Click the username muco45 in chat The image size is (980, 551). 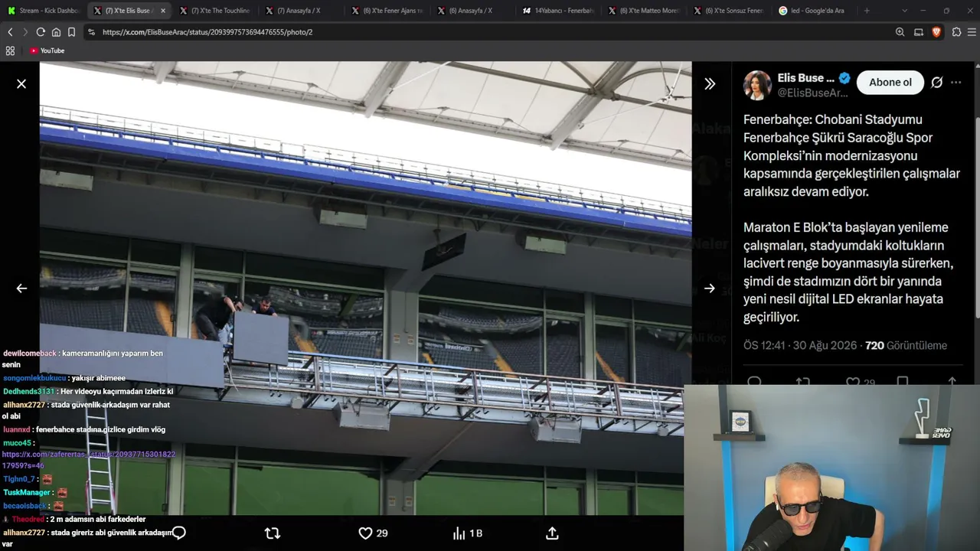click(17, 443)
